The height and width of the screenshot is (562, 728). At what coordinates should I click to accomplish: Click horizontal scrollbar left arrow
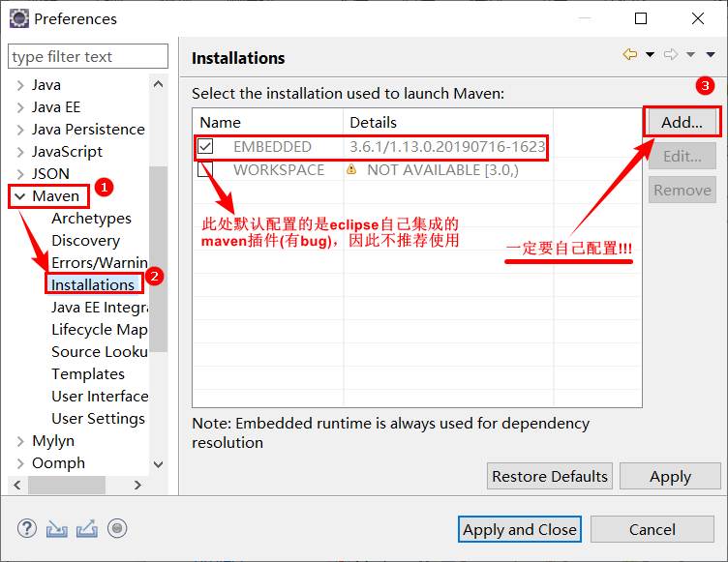coord(17,485)
